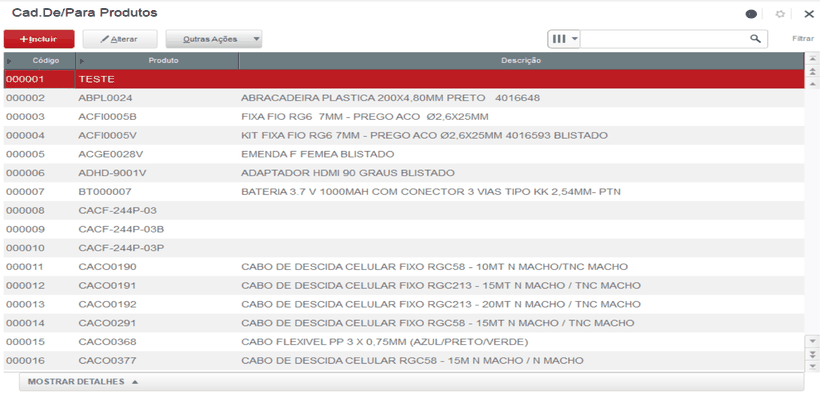Click the Filtrar link
820x395 pixels.
[x=803, y=39]
